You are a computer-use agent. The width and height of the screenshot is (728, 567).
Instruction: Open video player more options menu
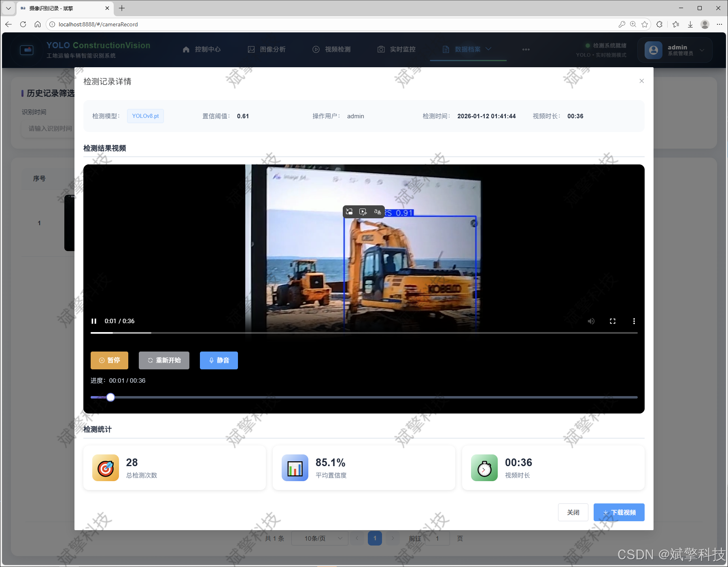point(634,321)
